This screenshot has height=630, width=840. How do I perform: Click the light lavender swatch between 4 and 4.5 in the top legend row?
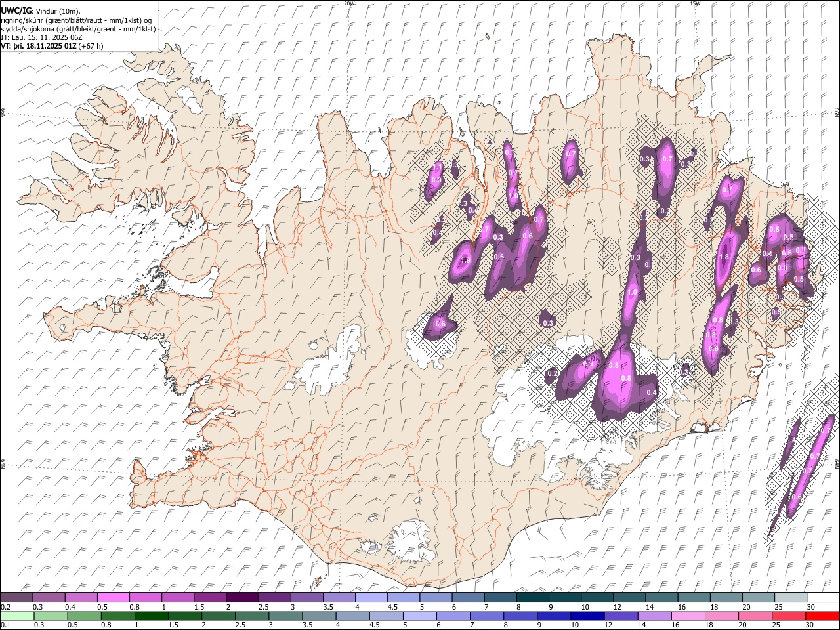click(371, 598)
